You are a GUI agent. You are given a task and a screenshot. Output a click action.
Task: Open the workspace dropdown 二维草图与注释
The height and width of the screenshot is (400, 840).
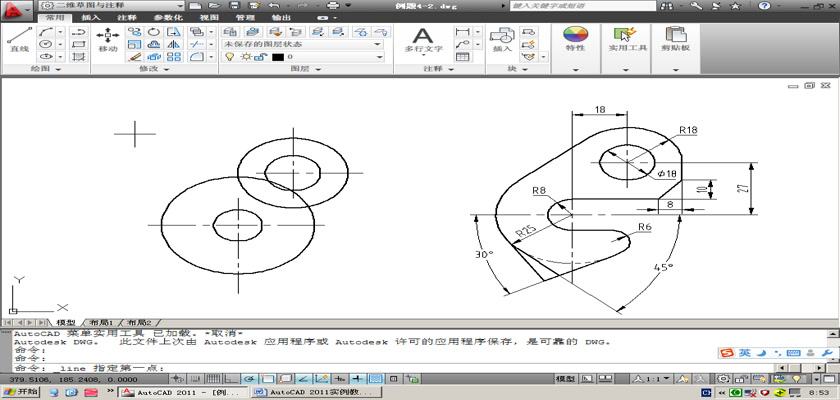click(x=112, y=5)
